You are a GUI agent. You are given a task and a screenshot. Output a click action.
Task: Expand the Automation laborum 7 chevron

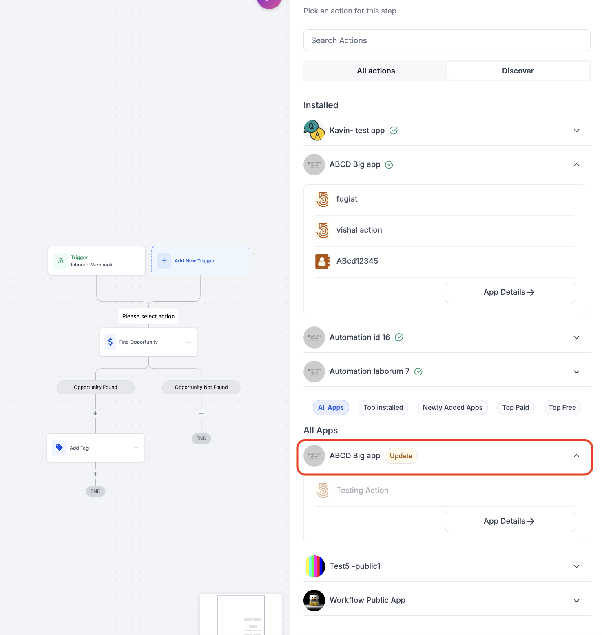tap(576, 372)
